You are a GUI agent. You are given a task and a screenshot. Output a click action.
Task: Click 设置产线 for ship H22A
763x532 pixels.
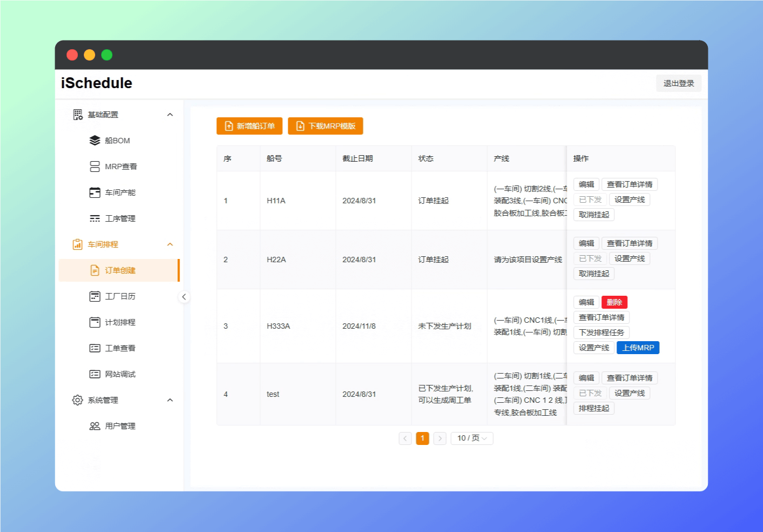coord(629,258)
